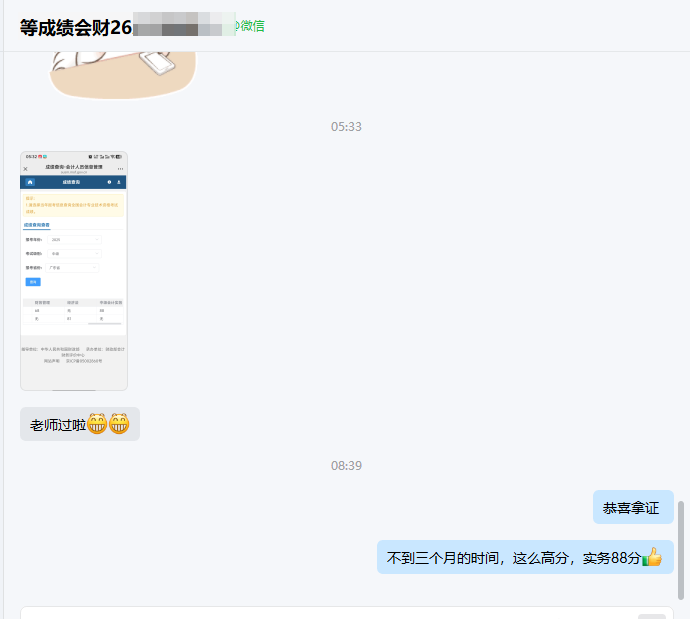Open the cartoon sticker image
Image resolution: width=690 pixels, height=619 pixels.
(122, 75)
